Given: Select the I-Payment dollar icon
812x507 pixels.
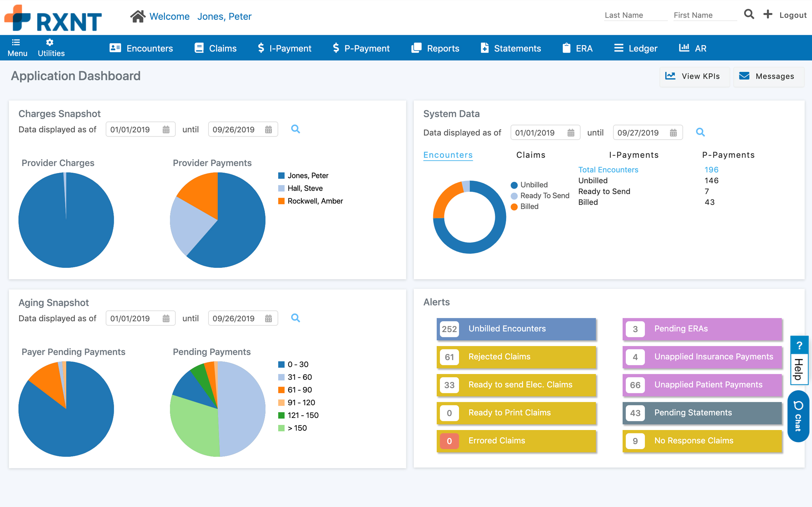Looking at the screenshot, I should (261, 48).
